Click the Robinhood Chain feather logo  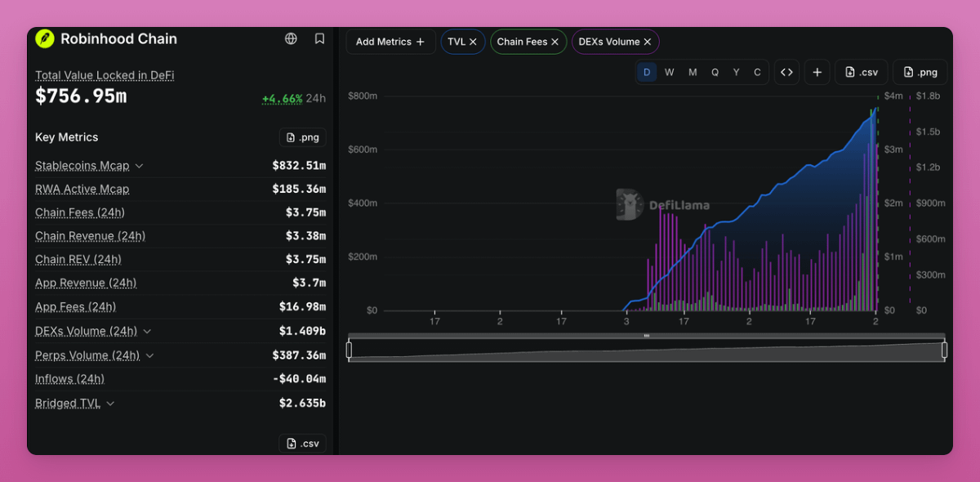[x=44, y=38]
